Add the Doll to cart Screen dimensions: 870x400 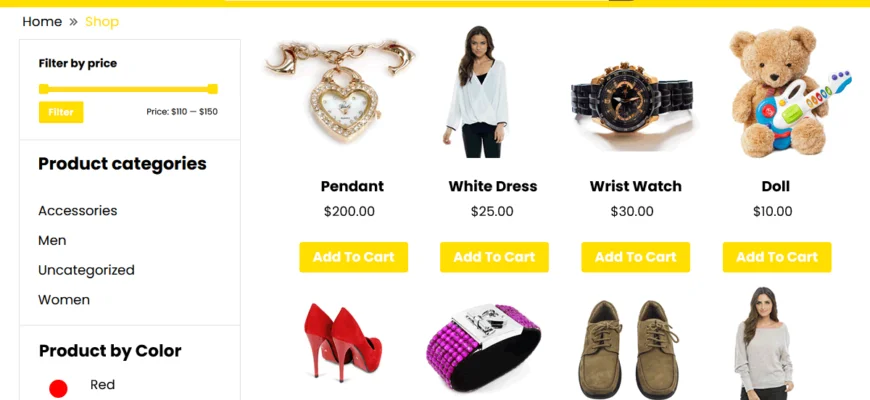coord(777,257)
